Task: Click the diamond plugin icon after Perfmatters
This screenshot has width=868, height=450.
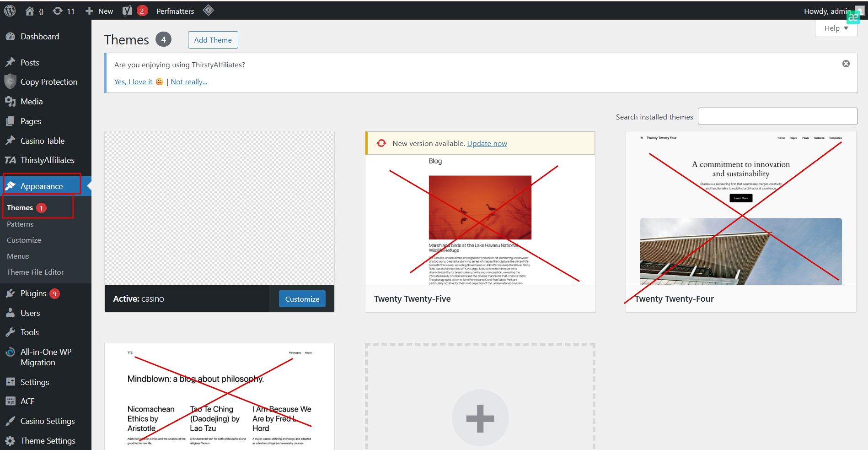Action: [208, 11]
